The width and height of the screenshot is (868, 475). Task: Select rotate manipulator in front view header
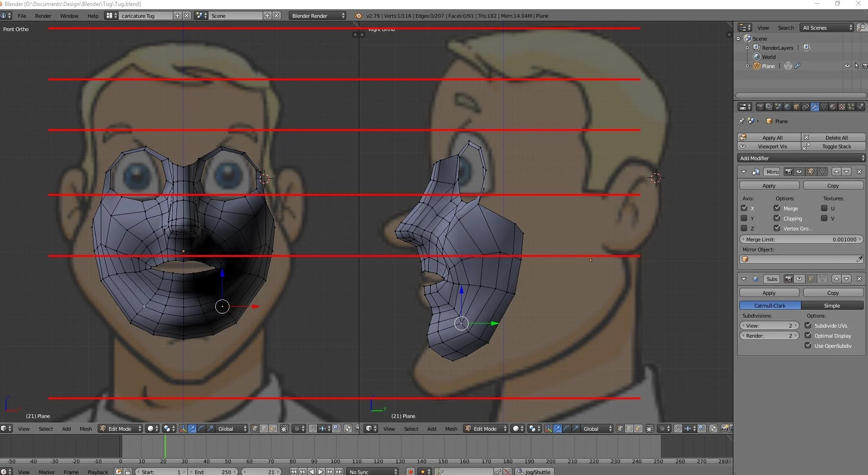pos(201,428)
